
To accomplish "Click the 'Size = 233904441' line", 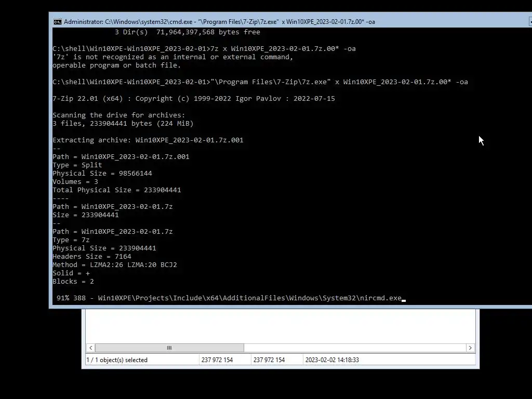I will [86, 215].
